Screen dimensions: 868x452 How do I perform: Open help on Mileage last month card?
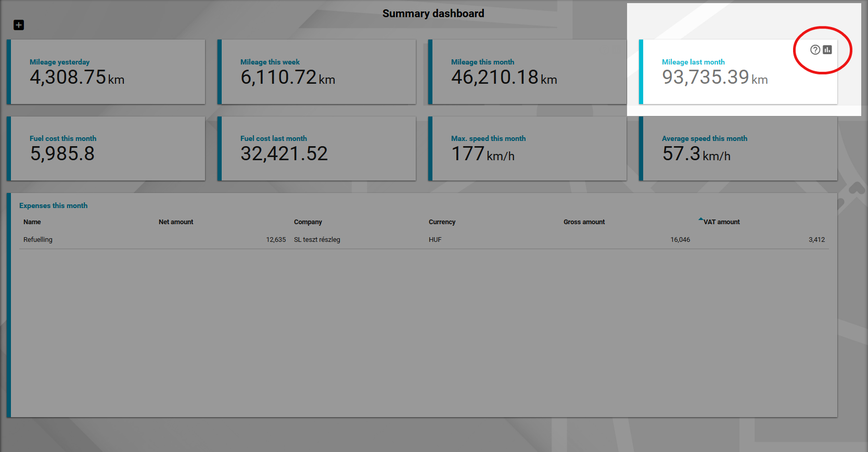[815, 50]
